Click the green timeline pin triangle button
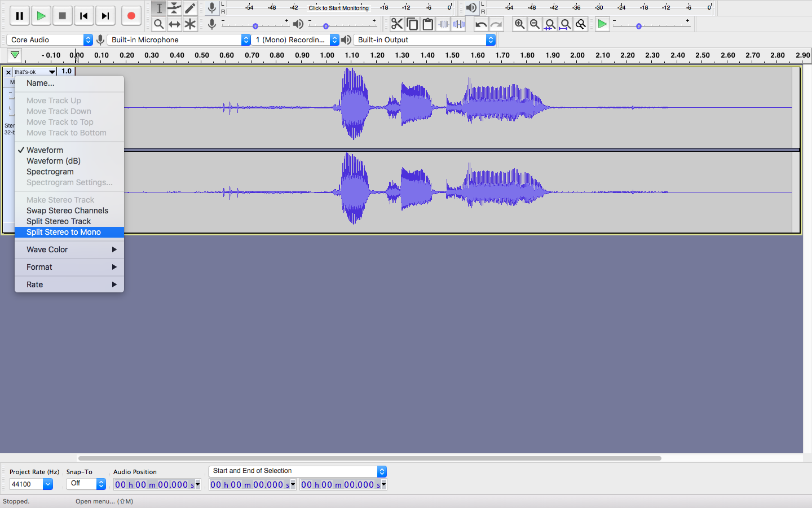This screenshot has width=812, height=508. (x=15, y=55)
